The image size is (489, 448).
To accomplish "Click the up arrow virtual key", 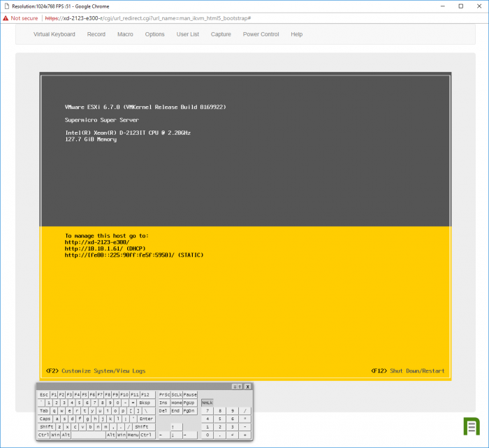I will tap(177, 427).
